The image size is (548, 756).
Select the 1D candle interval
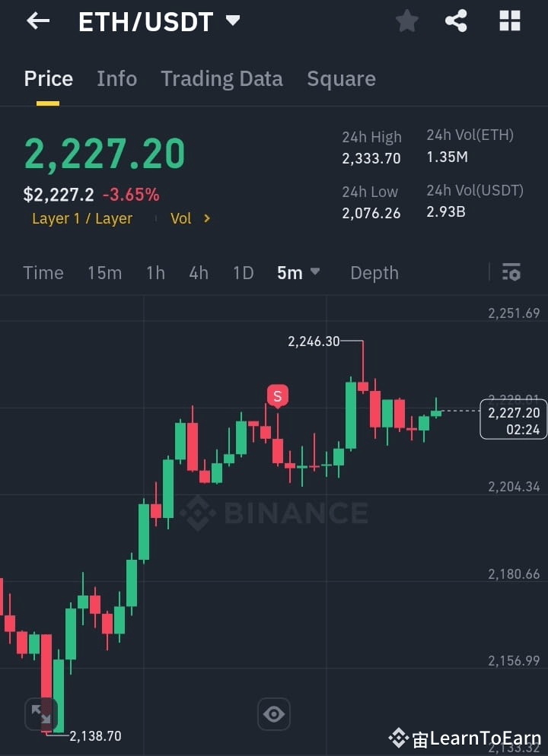(243, 272)
